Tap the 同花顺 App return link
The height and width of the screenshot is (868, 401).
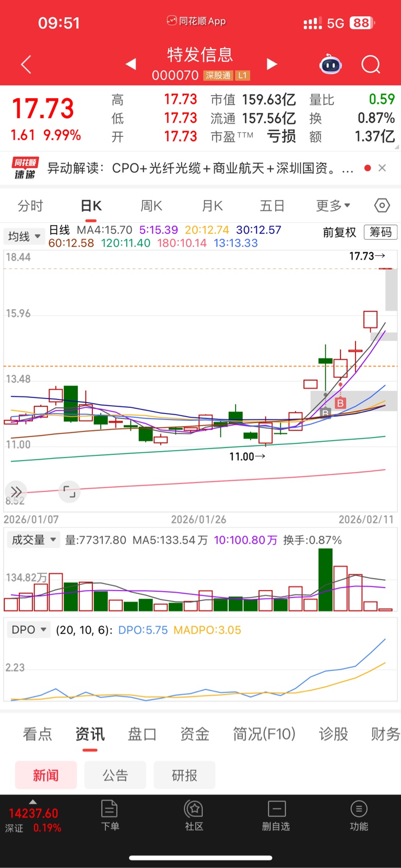point(196,21)
